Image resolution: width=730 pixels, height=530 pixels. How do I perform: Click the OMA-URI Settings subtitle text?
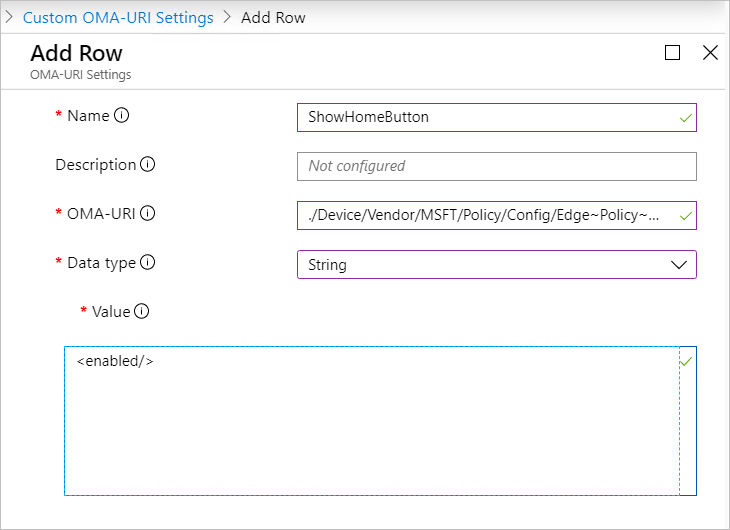(x=81, y=75)
